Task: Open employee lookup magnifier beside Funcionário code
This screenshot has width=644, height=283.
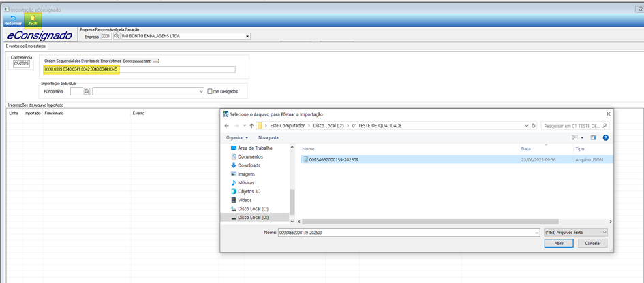Action: pos(87,91)
